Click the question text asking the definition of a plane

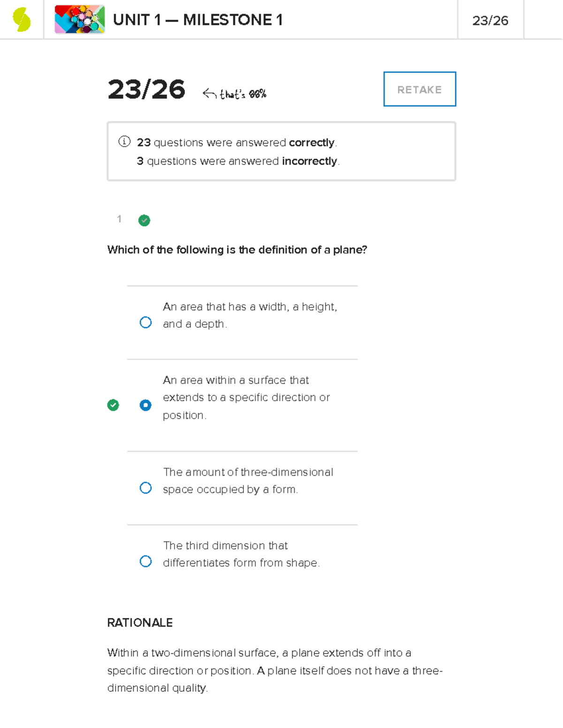tap(238, 250)
